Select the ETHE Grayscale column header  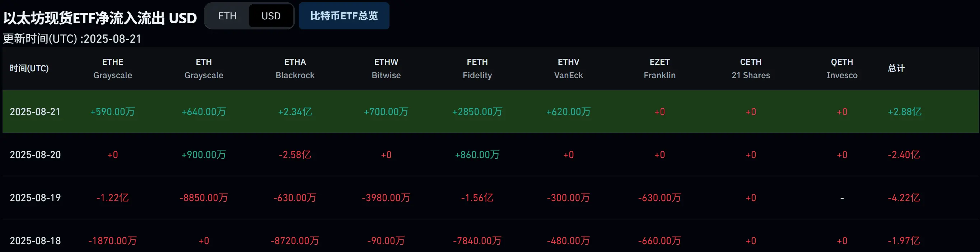113,68
